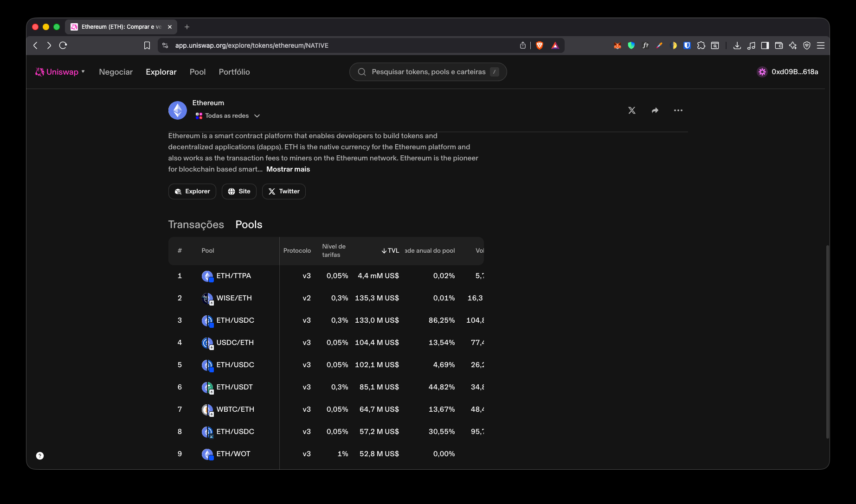This screenshot has height=504, width=856.
Task: Open the downloads icon
Action: pos(737,45)
